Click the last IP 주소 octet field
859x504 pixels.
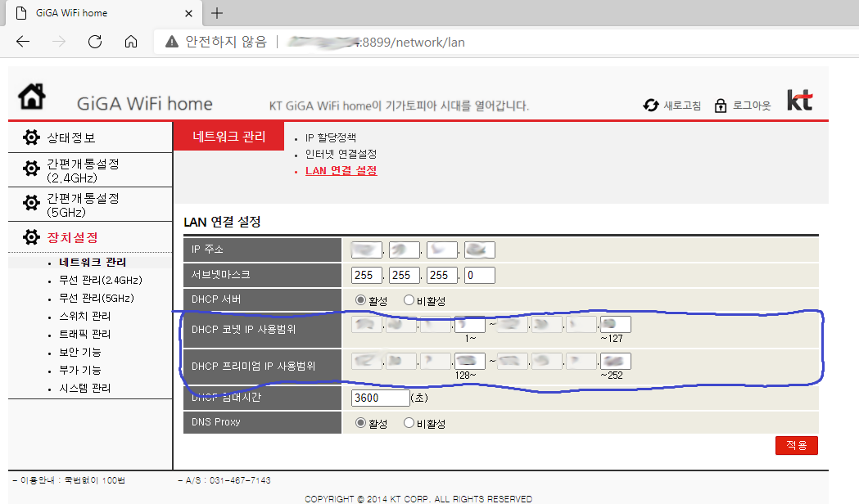[479, 250]
